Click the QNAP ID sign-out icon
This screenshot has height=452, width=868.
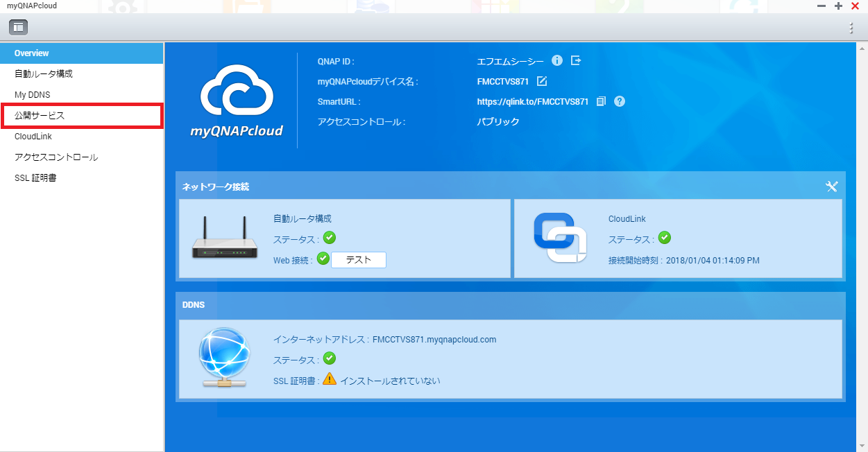tap(576, 61)
